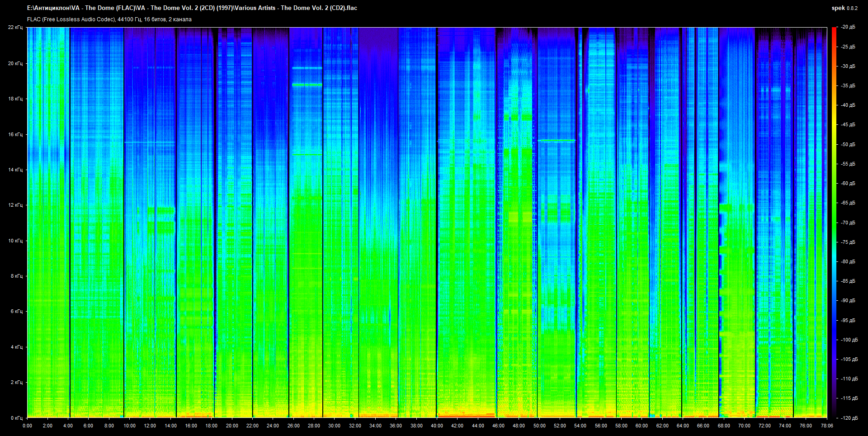This screenshot has width=868, height=436.
Task: Select the -120 дБ scale label
Action: point(849,418)
